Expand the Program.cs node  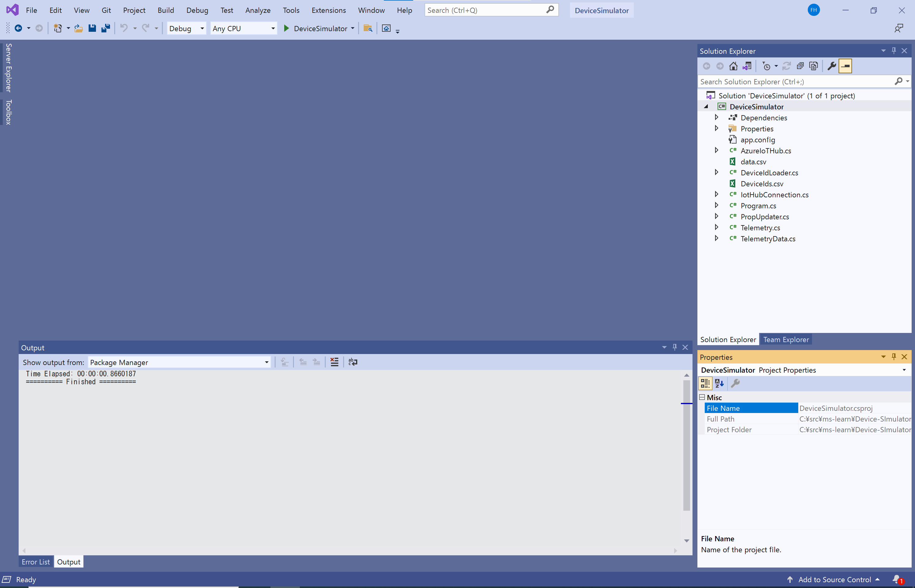[716, 205]
